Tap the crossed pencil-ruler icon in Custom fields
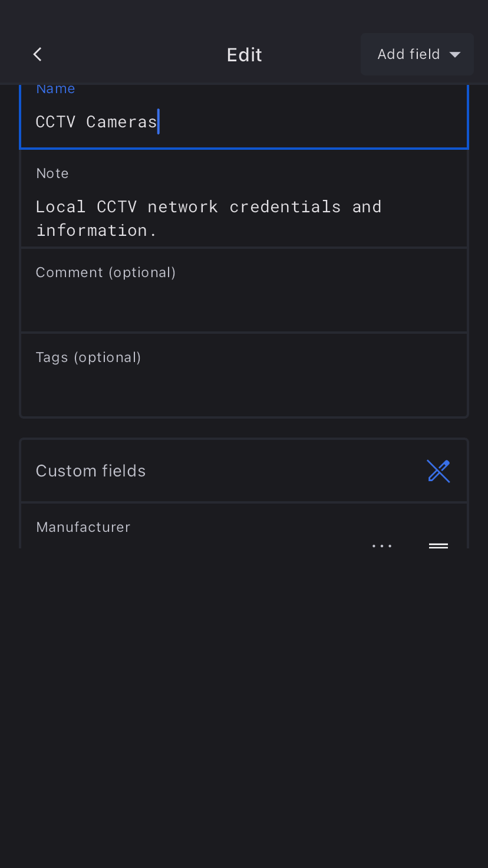The height and width of the screenshot is (868, 488). [438, 471]
